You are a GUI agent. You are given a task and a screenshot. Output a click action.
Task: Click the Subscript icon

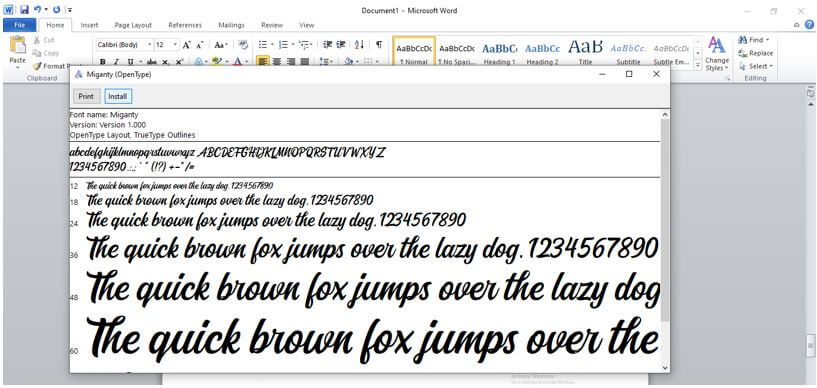165,62
